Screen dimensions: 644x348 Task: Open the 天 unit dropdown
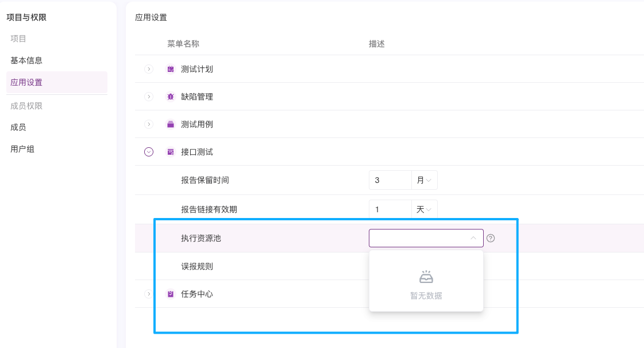click(x=425, y=209)
